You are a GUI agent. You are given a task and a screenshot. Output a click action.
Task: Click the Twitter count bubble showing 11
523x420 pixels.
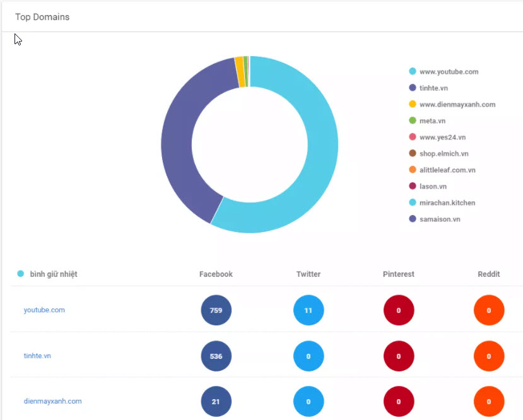coord(309,310)
